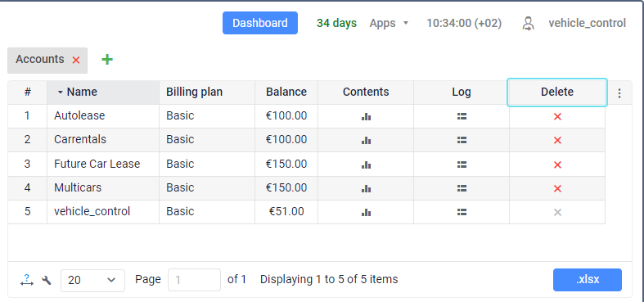Click the Delete column header
This screenshot has width=644, height=302.
pos(557,92)
